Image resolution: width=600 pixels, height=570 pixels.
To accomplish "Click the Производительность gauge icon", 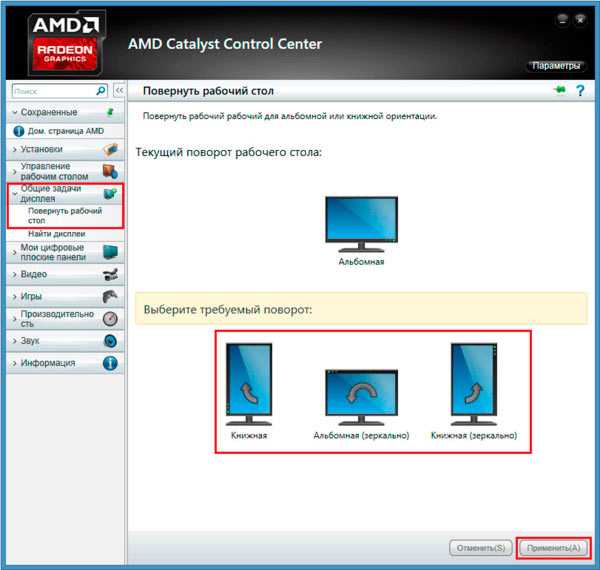I will tap(110, 319).
